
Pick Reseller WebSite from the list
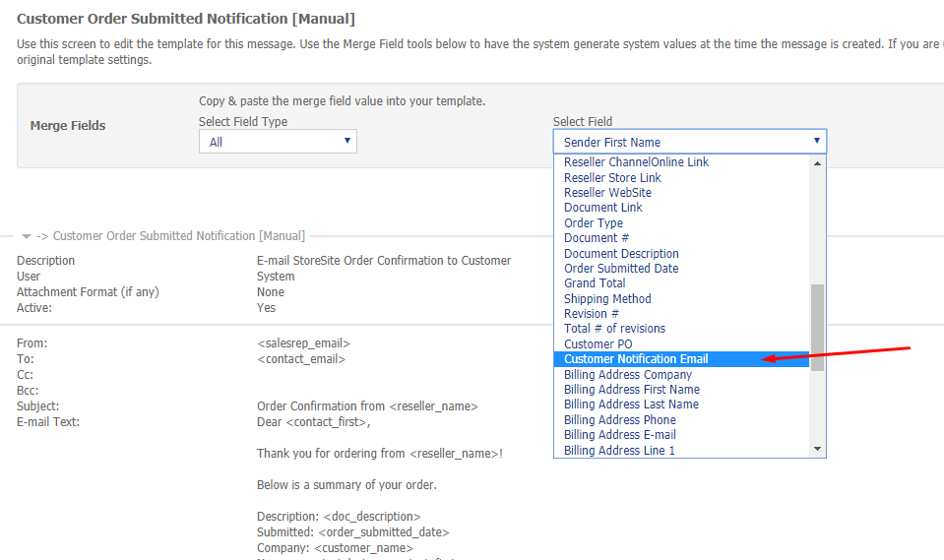pos(607,193)
